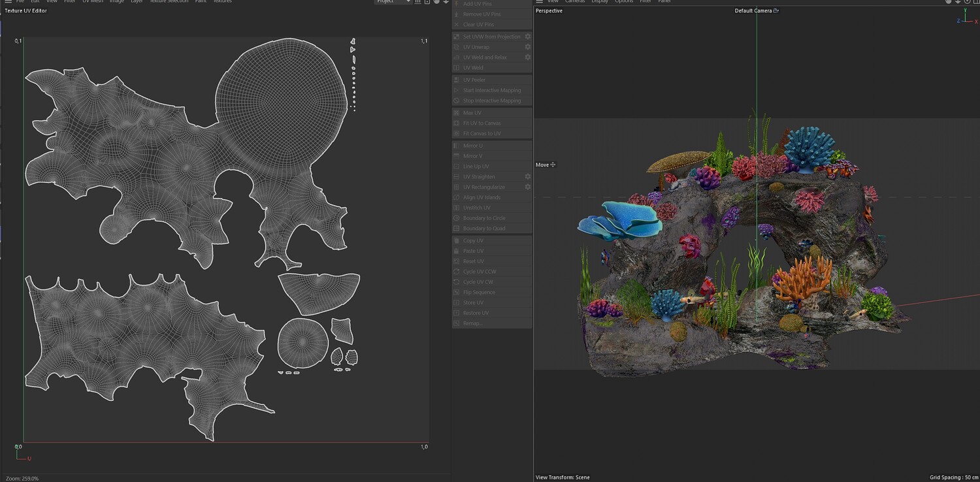Click the Texture UV Editor title
This screenshot has width=980, height=482.
click(25, 11)
